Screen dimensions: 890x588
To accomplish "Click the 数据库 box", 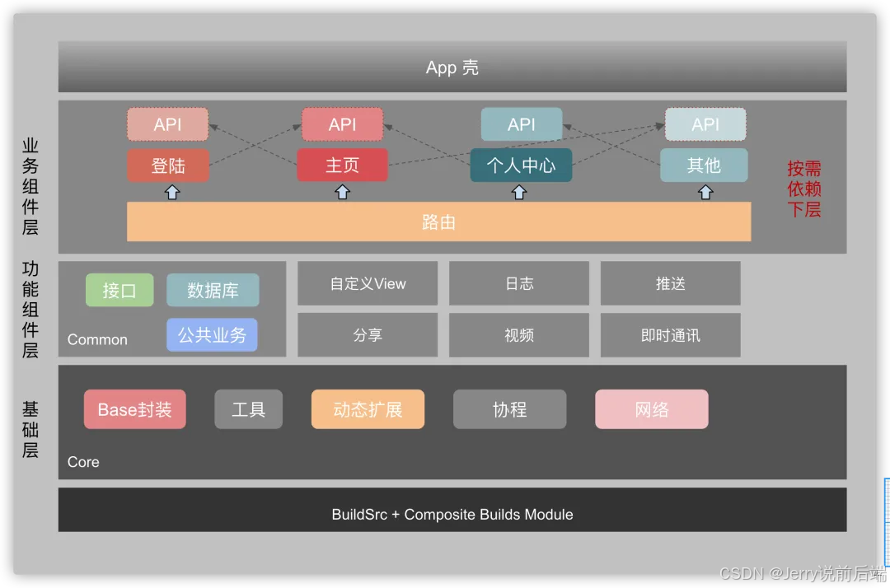I will (213, 291).
